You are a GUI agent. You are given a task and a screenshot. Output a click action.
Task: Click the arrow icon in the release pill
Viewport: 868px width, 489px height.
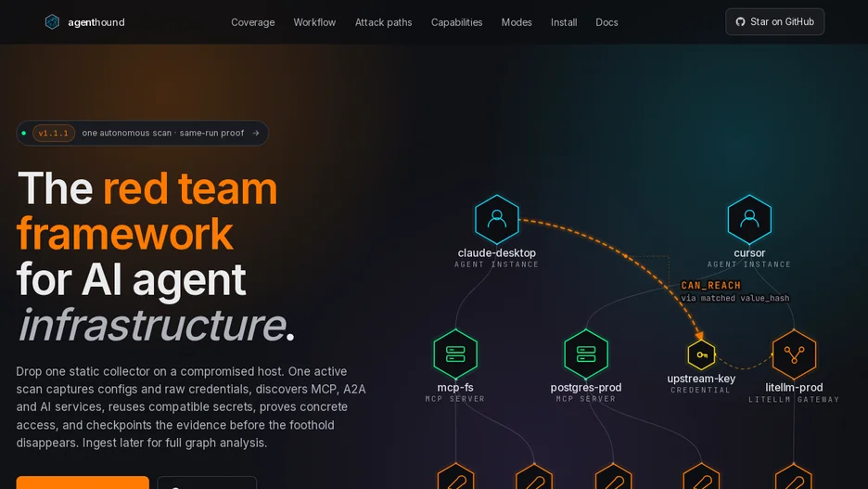tap(256, 134)
